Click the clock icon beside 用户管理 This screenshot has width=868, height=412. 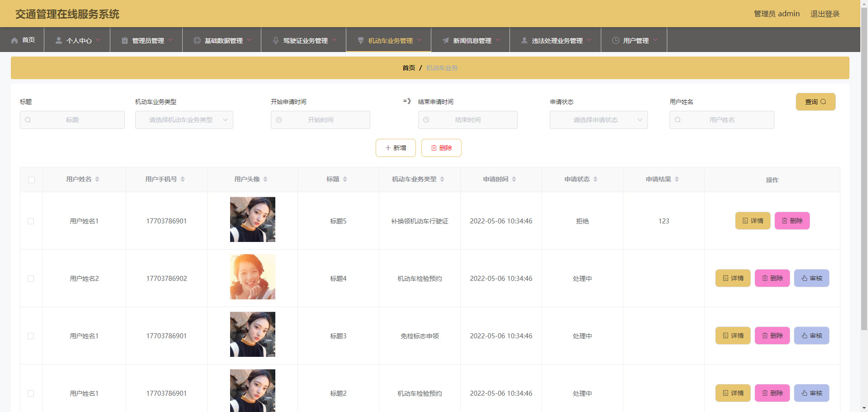(x=616, y=40)
